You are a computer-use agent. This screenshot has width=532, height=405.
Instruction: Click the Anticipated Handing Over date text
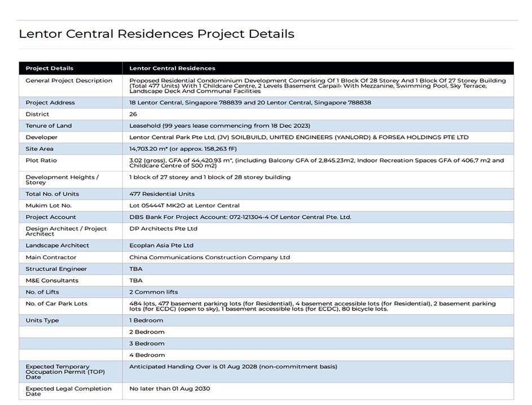coord(233,367)
